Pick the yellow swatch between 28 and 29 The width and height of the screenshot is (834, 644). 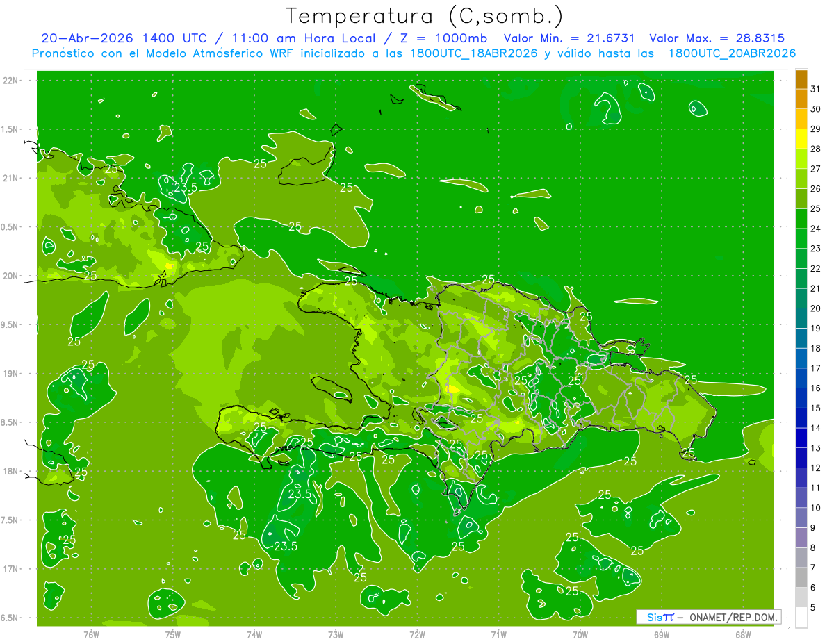(801, 139)
